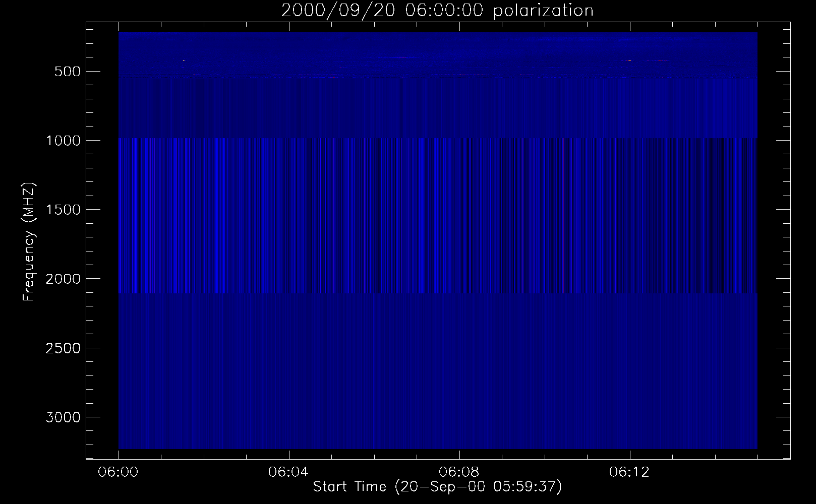Click the '06:08' time tick label
The image size is (816, 504).
[x=459, y=472]
